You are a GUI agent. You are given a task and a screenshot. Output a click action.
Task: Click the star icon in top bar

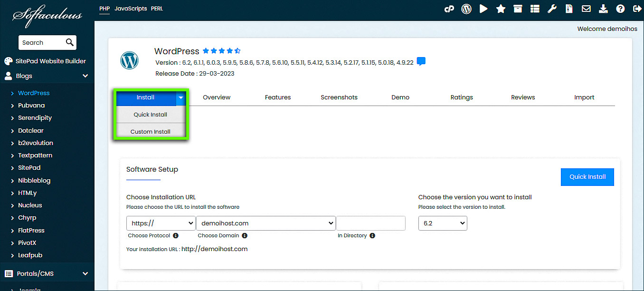(501, 9)
